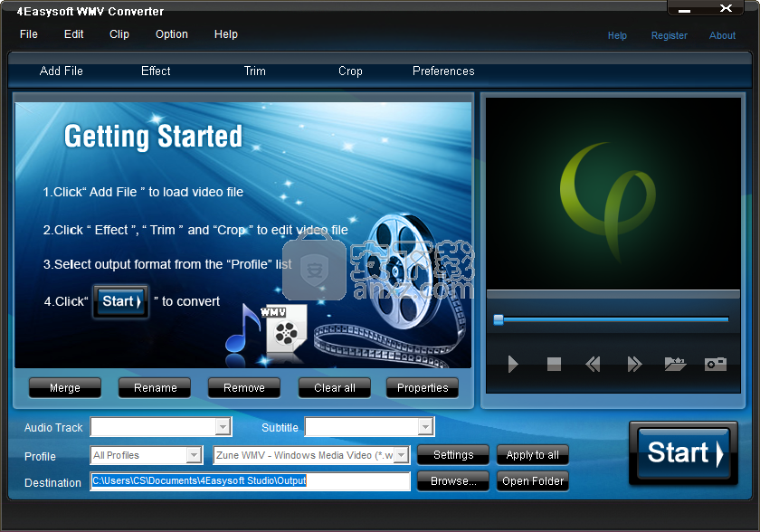
Task: Open the Crop tool
Action: [x=350, y=71]
